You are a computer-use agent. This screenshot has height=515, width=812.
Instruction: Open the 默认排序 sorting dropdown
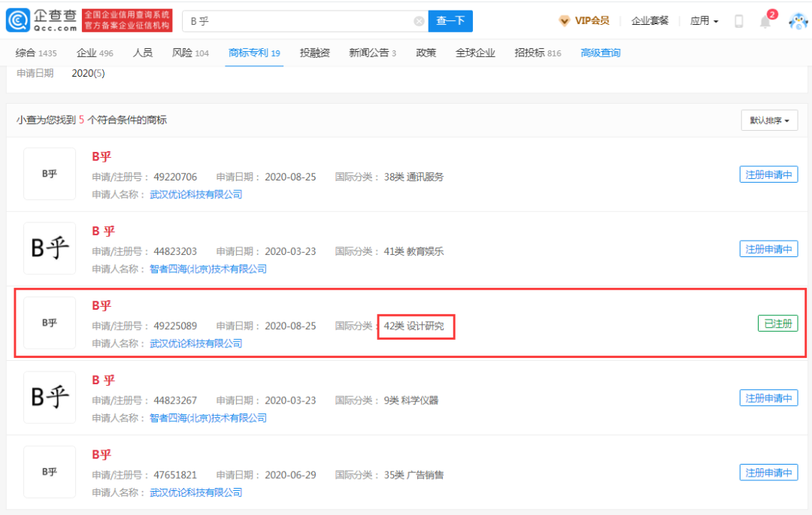pos(769,120)
